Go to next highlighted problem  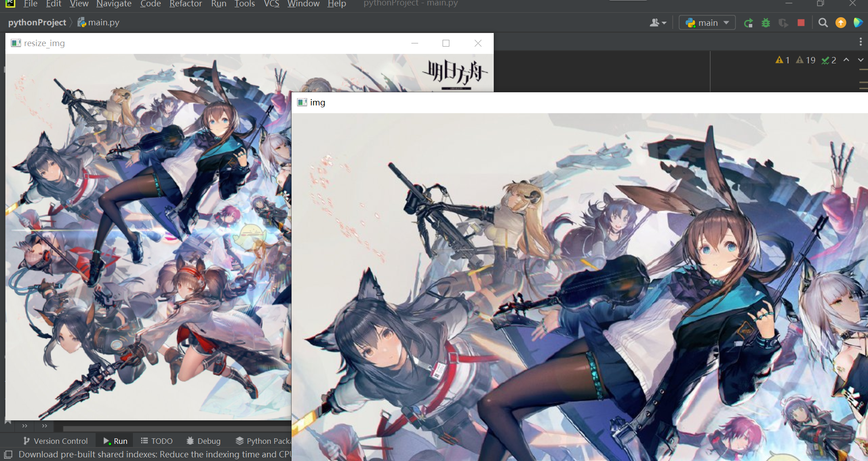click(861, 60)
